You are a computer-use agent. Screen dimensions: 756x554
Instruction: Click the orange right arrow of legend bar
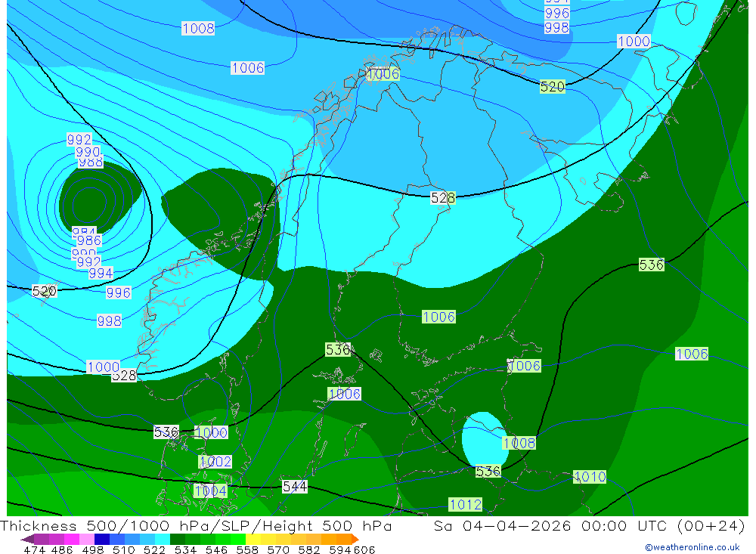click(355, 539)
